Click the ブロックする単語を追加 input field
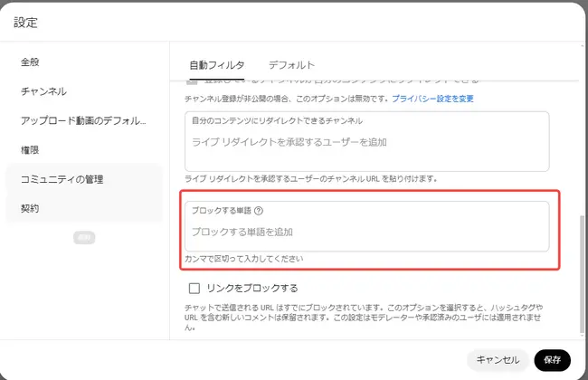Screen dimensions: 588x380 [366, 226]
